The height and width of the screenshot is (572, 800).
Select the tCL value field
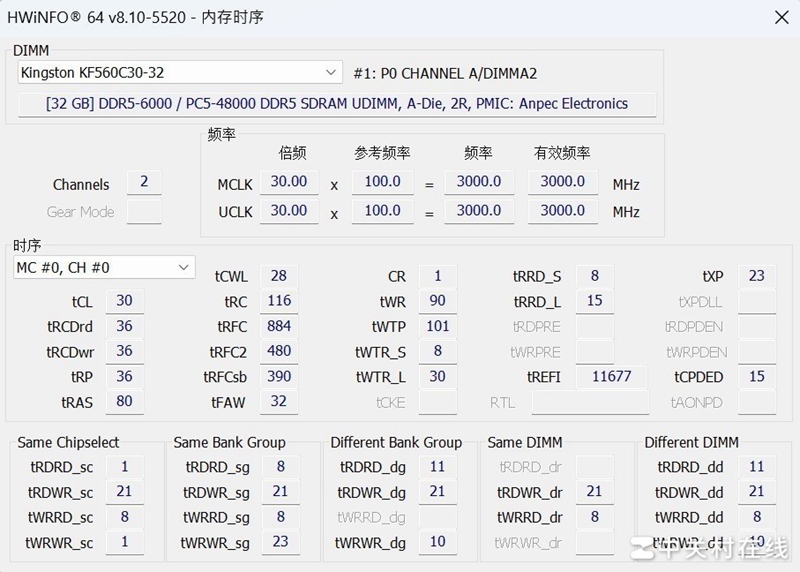point(124,301)
